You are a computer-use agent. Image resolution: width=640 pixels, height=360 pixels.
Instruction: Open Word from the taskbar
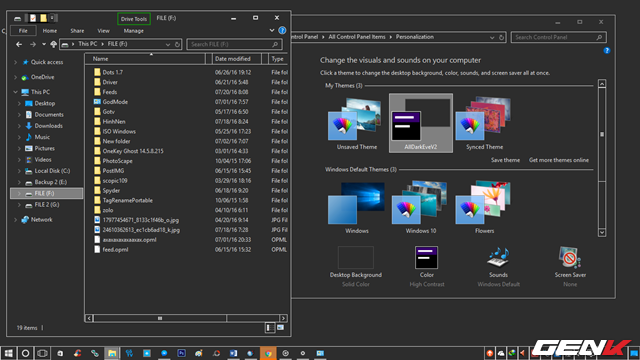tap(233, 353)
